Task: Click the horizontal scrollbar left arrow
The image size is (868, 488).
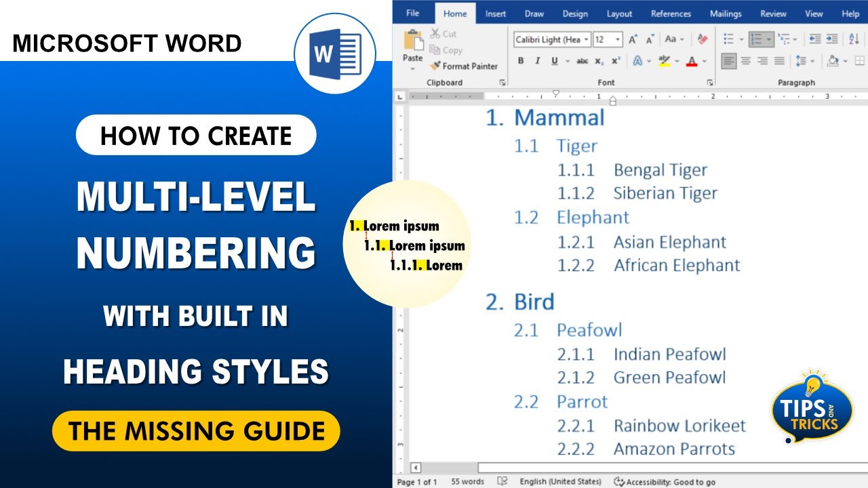Action: click(416, 468)
